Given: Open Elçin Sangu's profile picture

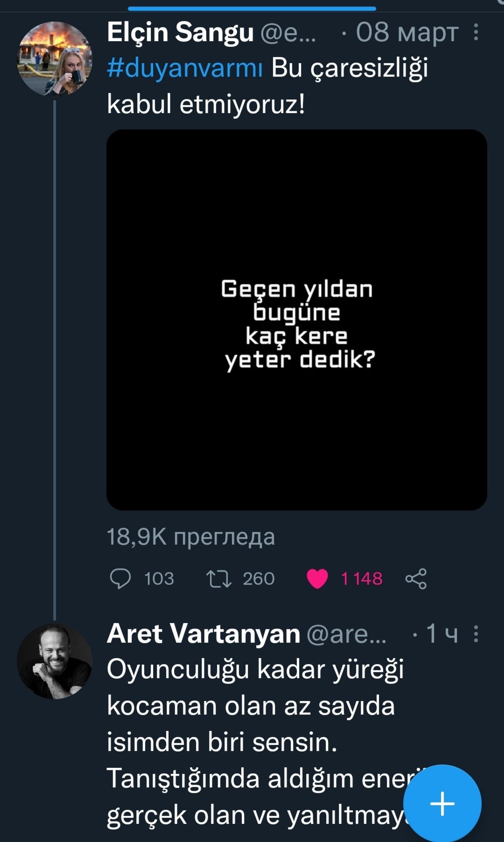Looking at the screenshot, I should [x=55, y=59].
